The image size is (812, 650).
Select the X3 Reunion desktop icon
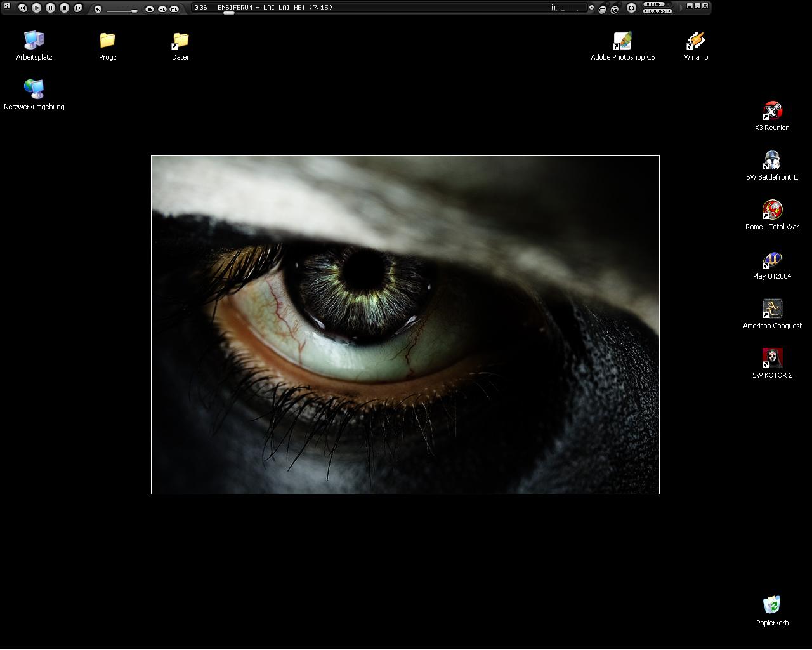pyautogui.click(x=772, y=112)
